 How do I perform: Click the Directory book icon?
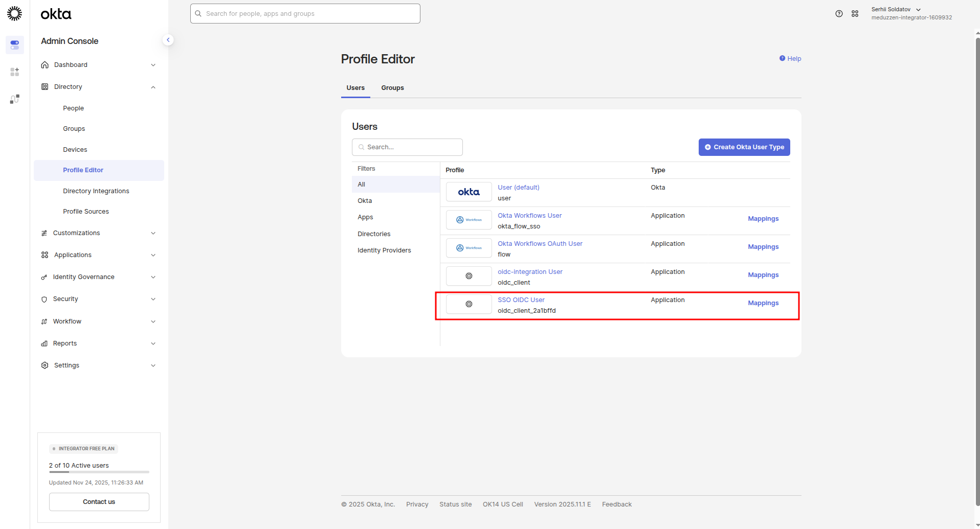45,87
